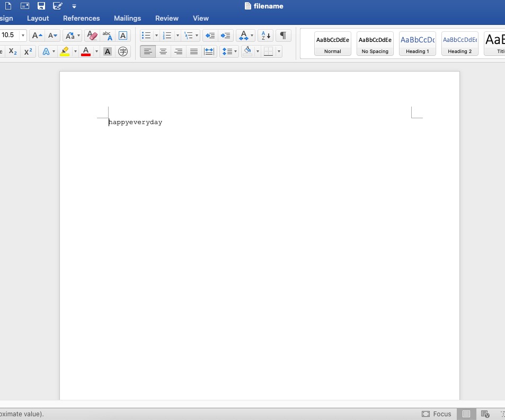Save the document from the quick access toolbar
This screenshot has width=505, height=420.
41,6
